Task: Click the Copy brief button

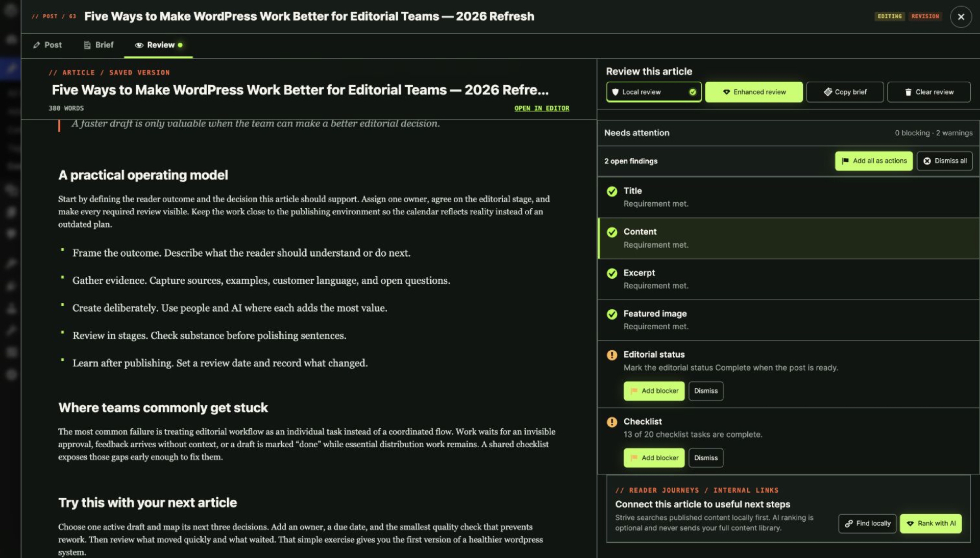Action: tap(845, 92)
